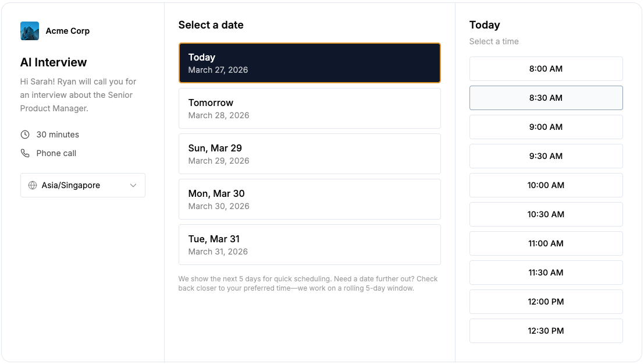This screenshot has width=644, height=364.
Task: Pick the 9:00 AM slot
Action: (x=546, y=127)
